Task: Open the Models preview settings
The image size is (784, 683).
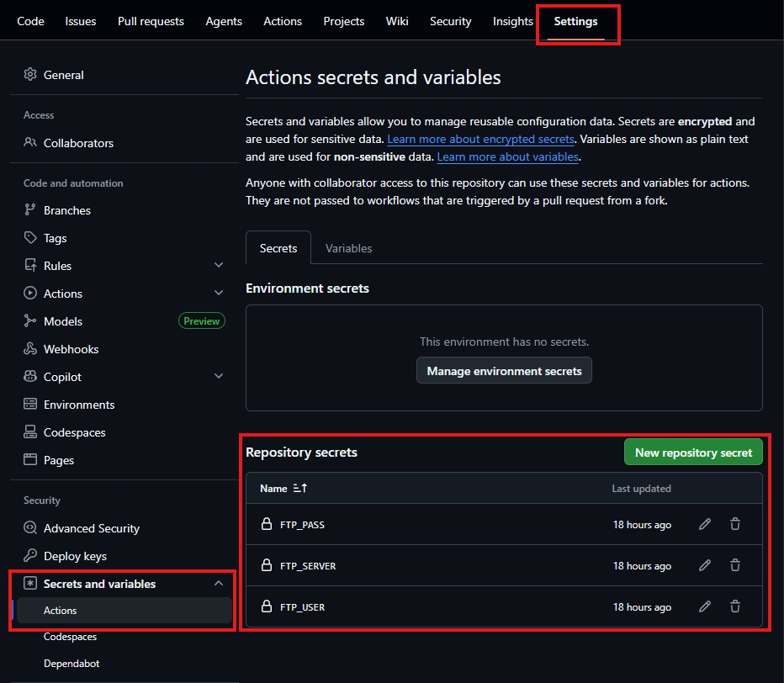Action: click(x=61, y=320)
